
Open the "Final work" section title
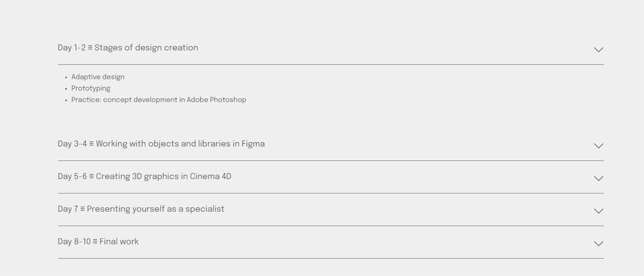coord(119,242)
